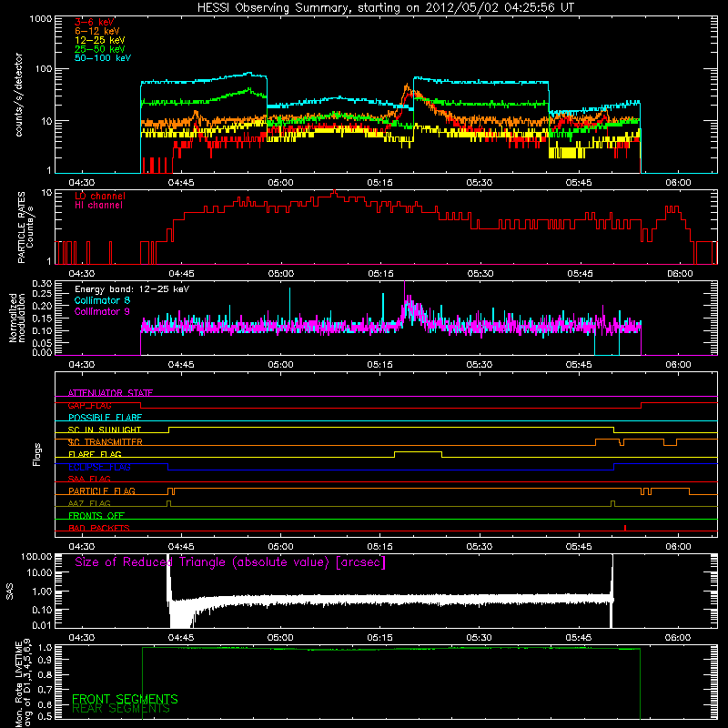Click the PARTICLE RATES axis label
The image size is (728, 728).
tap(25, 227)
